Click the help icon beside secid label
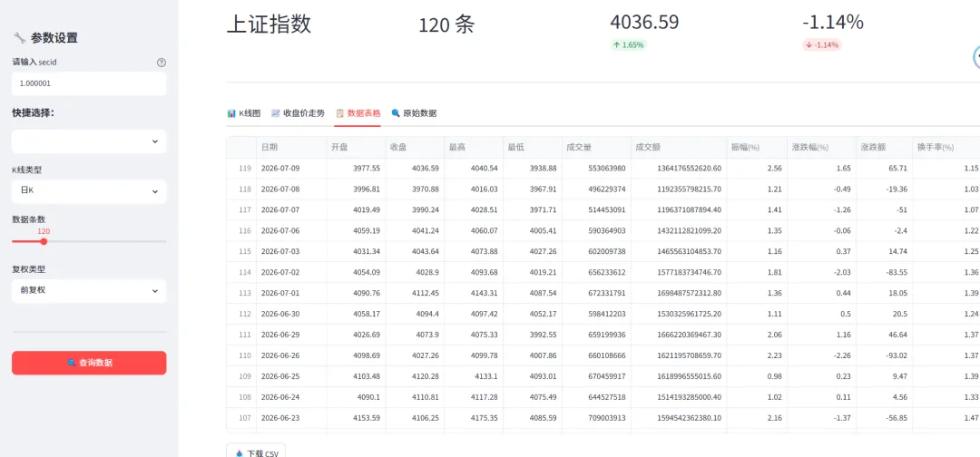The height and width of the screenshot is (457, 980). pyautogui.click(x=162, y=63)
